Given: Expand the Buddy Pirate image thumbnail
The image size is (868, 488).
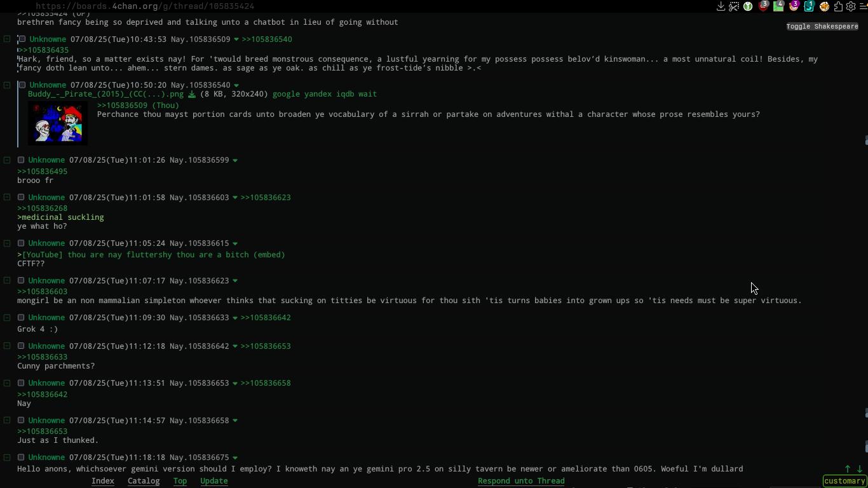Looking at the screenshot, I should coord(58,124).
